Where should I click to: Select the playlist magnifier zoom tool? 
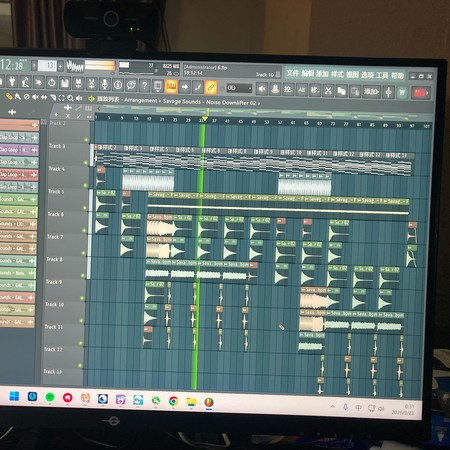point(70,98)
